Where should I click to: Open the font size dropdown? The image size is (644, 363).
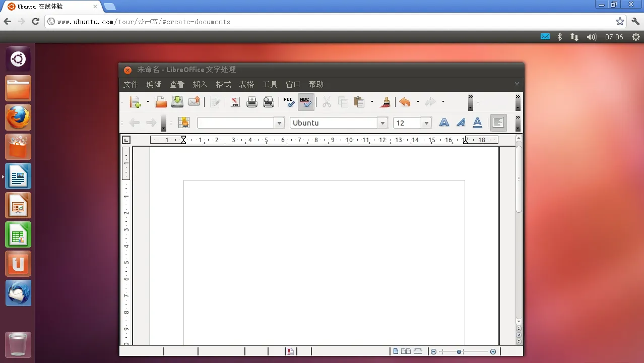click(x=426, y=123)
